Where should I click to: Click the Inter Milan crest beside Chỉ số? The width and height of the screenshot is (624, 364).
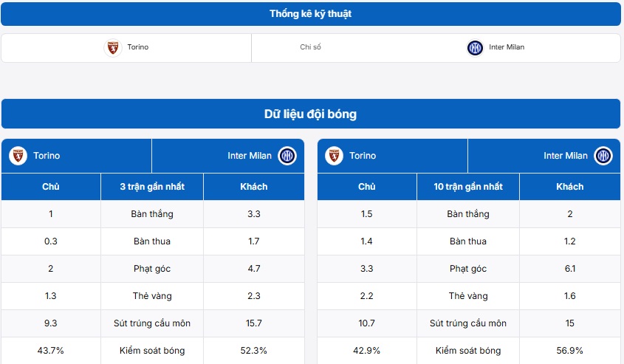pos(475,48)
